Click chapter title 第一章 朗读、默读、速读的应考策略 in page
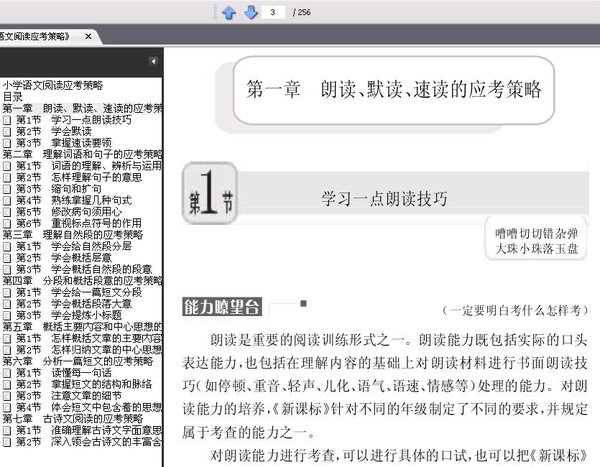 (394, 90)
